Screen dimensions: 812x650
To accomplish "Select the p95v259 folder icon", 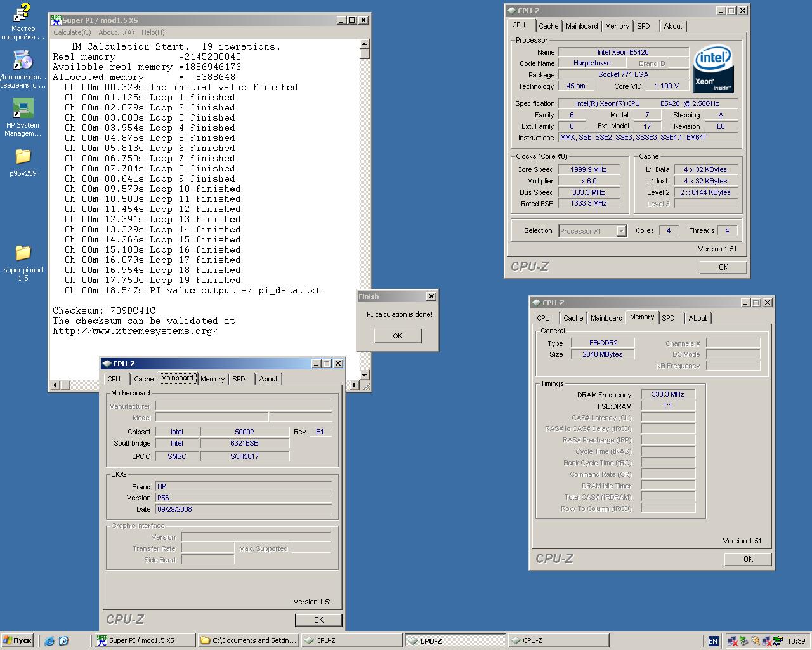I will click(x=23, y=162).
